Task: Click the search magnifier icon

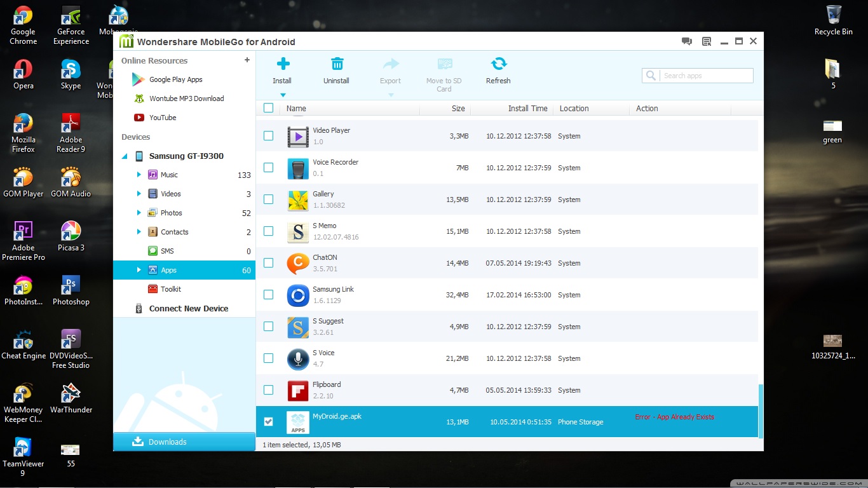Action: tap(651, 76)
